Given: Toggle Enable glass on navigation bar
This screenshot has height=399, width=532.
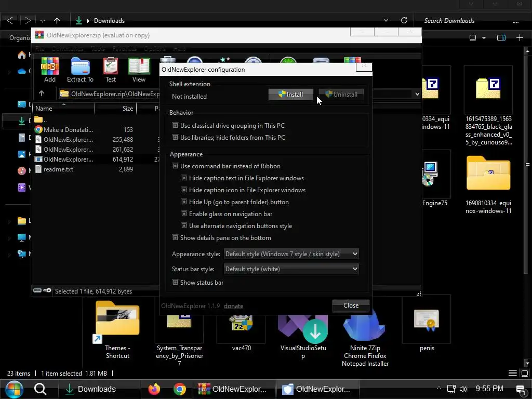Looking at the screenshot, I should [184, 214].
